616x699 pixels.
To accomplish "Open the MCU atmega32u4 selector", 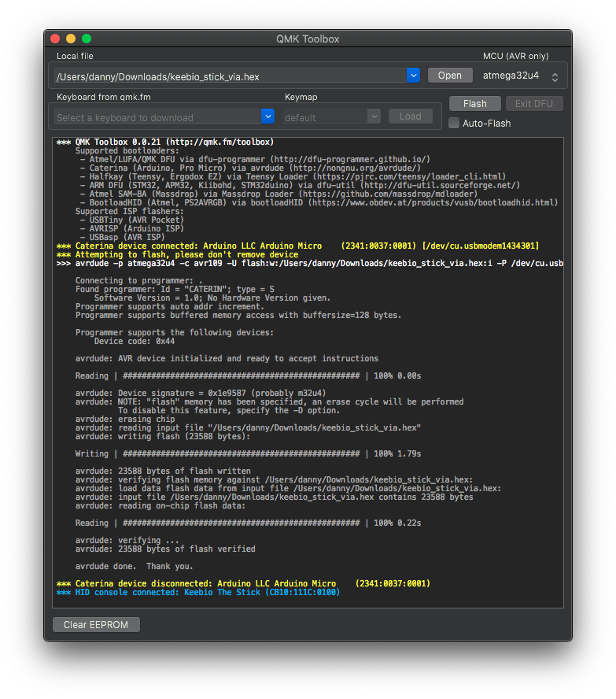I will 521,76.
